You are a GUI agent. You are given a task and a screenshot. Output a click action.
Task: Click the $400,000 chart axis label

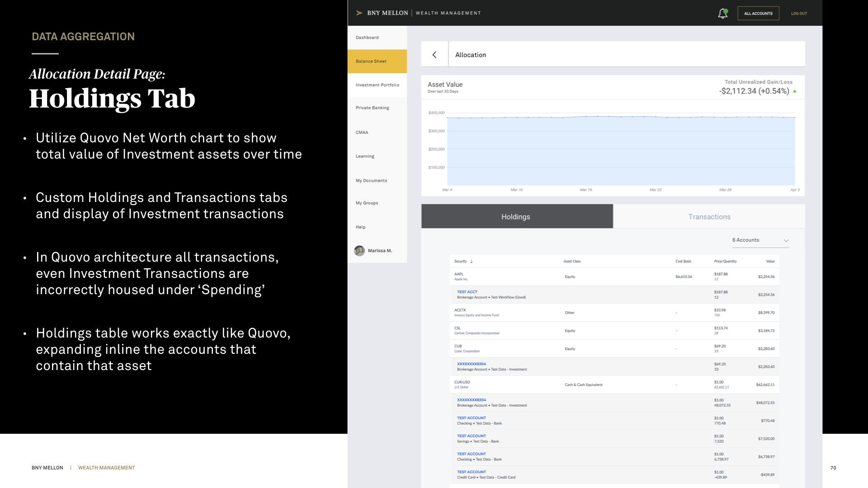436,113
